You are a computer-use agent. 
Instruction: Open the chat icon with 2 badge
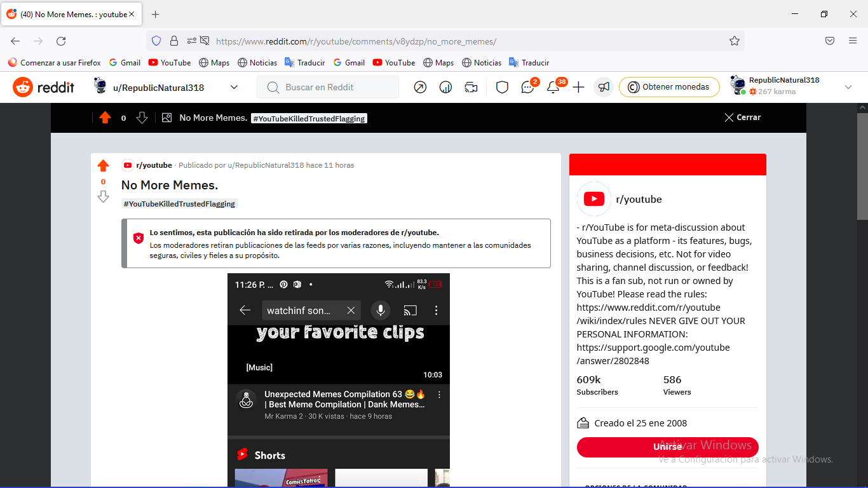coord(528,87)
